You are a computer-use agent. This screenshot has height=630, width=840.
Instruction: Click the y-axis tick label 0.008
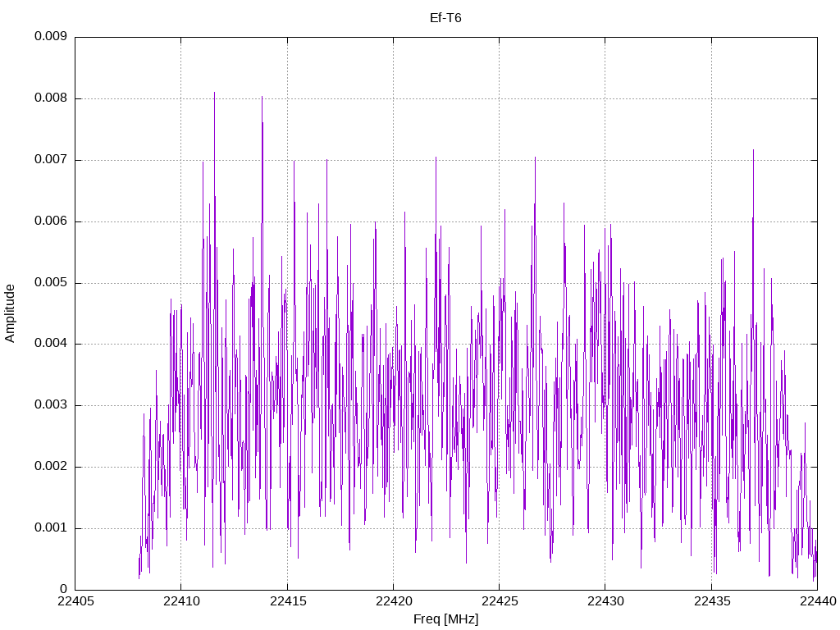tap(51, 98)
